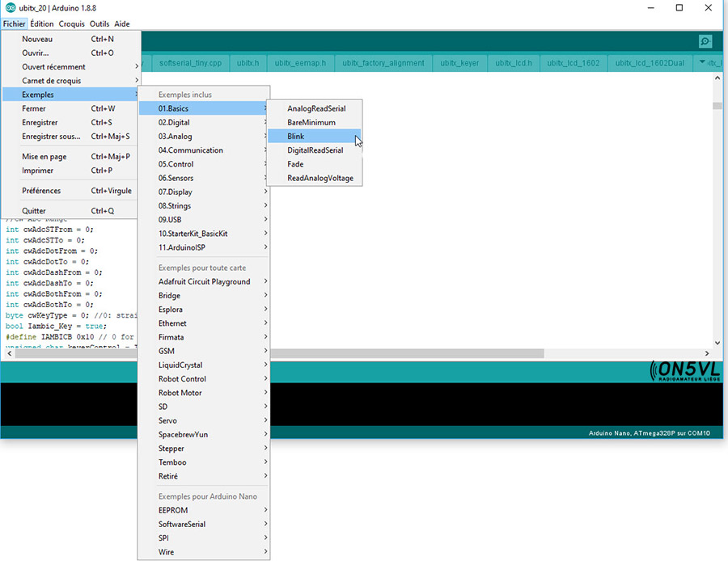The image size is (728, 561).
Task: Open the Fade example
Action: [315, 164]
